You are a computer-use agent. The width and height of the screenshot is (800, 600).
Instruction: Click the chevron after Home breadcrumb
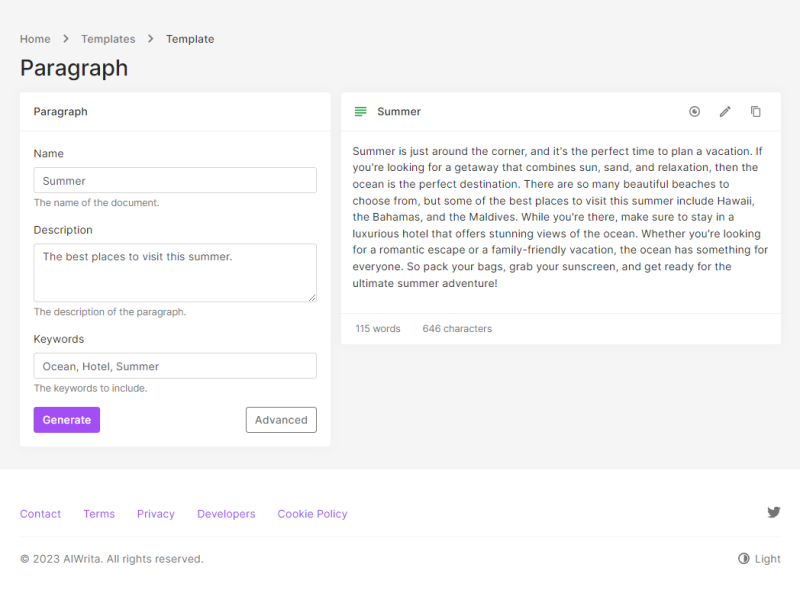point(66,39)
